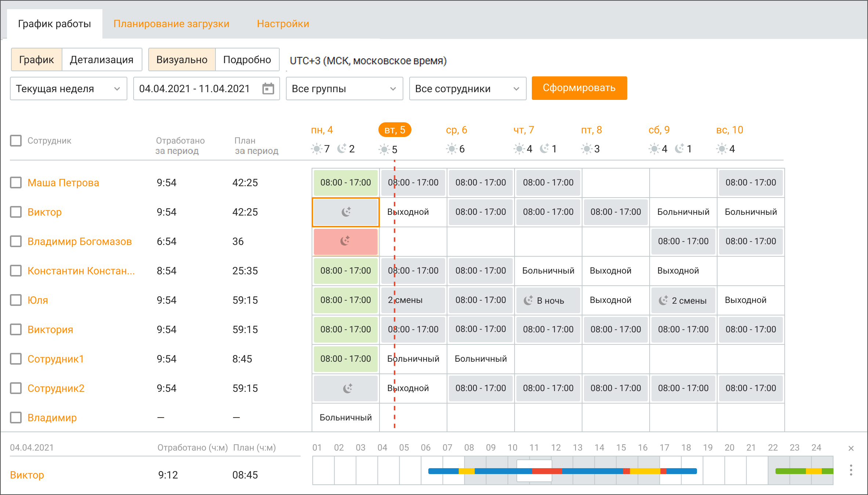Expand the Все группы dropdown
This screenshot has height=495, width=868.
pyautogui.click(x=344, y=88)
